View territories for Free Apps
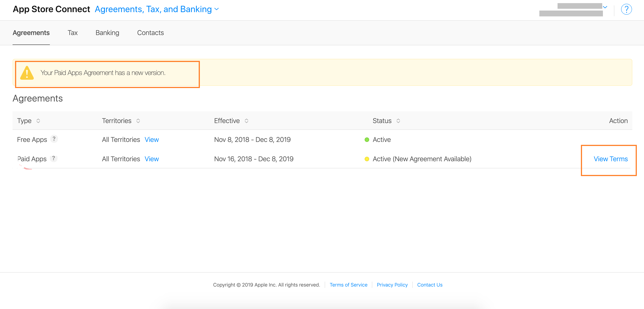 (152, 140)
